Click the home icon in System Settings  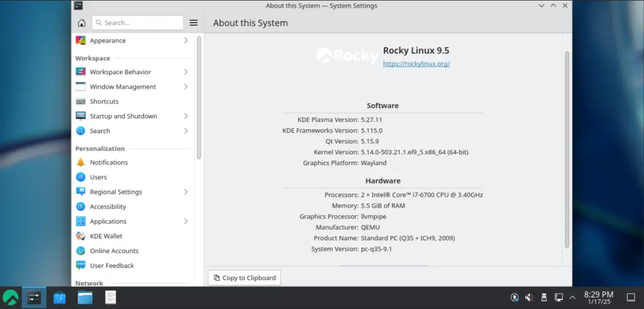pyautogui.click(x=81, y=23)
